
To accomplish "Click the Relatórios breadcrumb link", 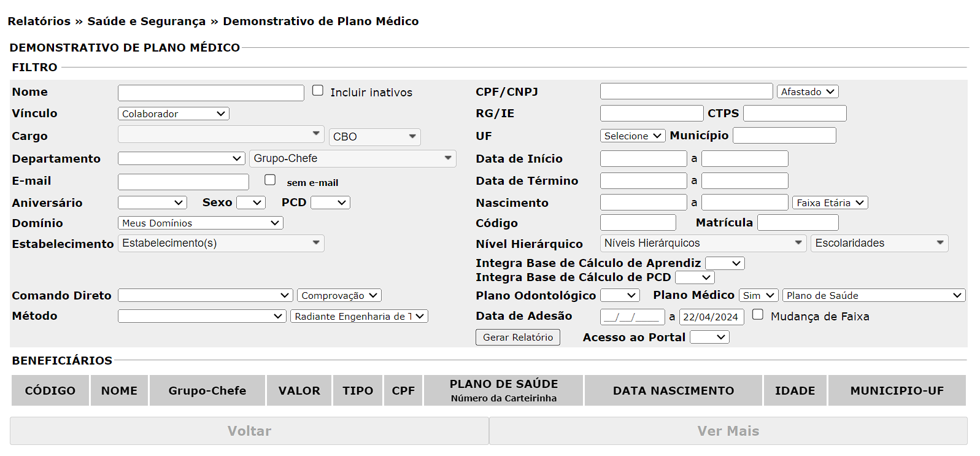I will 39,21.
